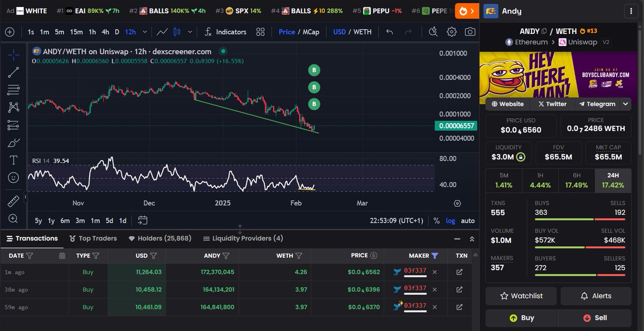Select the crosshair cursor tool

click(13, 53)
